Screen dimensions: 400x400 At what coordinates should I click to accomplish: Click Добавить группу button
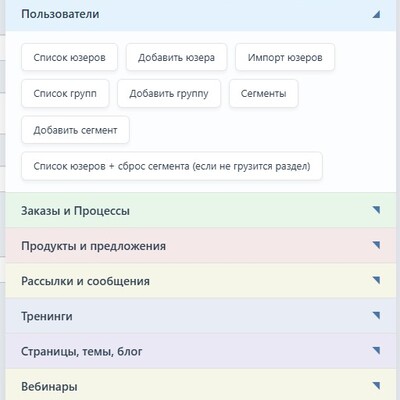[169, 93]
